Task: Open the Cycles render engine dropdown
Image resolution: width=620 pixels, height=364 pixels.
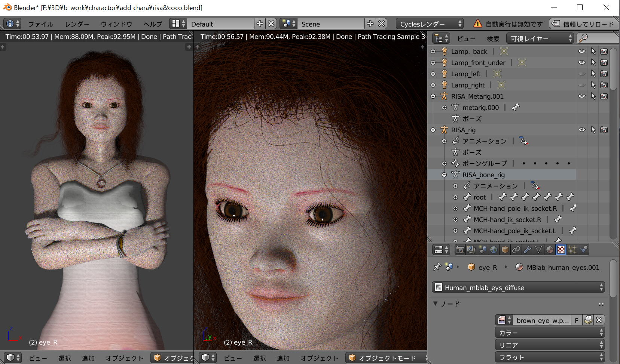Action: tap(430, 24)
